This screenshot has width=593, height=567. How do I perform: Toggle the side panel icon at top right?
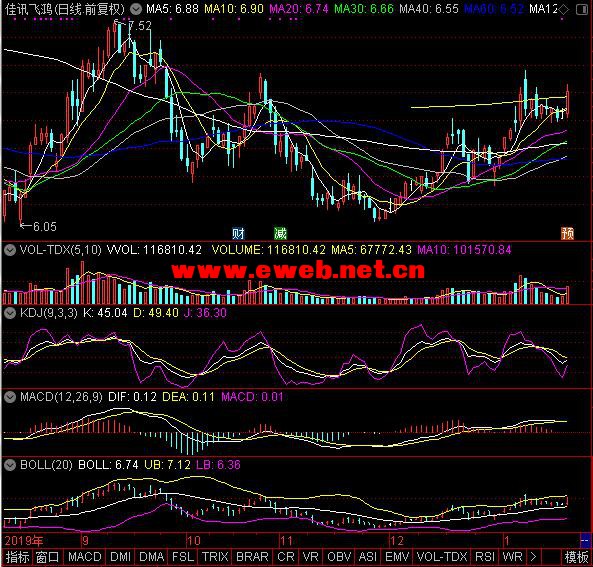582,9
